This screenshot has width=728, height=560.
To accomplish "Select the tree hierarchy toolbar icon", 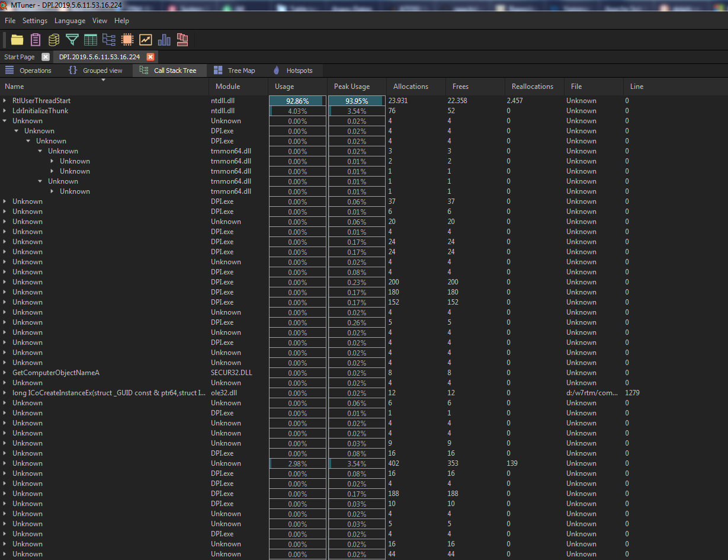I will (x=109, y=40).
